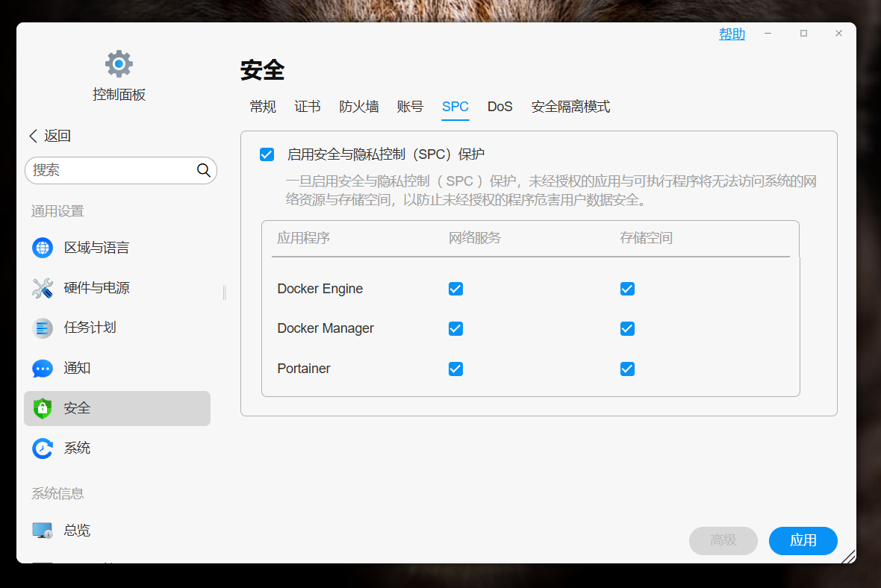Click the 存储空间 column header
881x588 pixels.
point(646,238)
